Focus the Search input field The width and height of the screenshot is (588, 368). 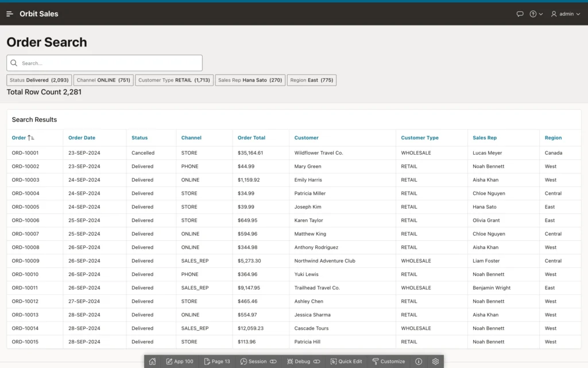105,63
